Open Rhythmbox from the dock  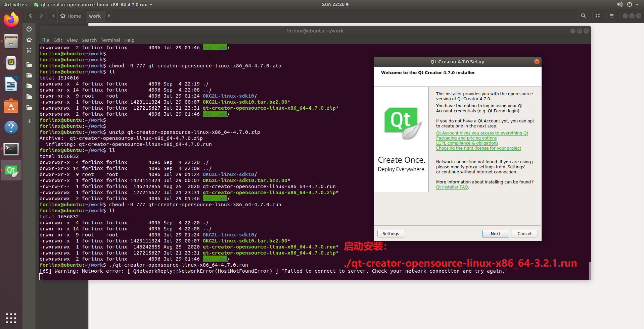point(11,63)
